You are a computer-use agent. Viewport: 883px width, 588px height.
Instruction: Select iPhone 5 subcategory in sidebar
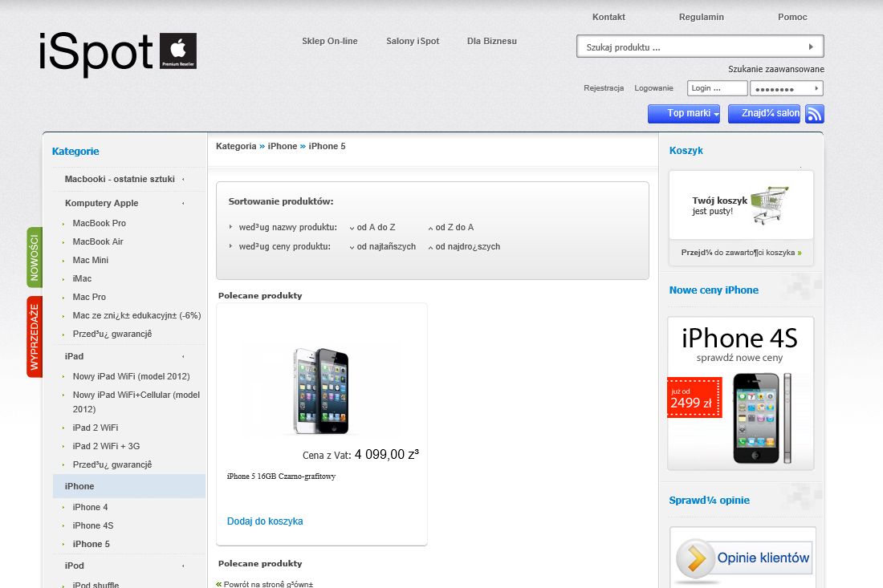92,545
